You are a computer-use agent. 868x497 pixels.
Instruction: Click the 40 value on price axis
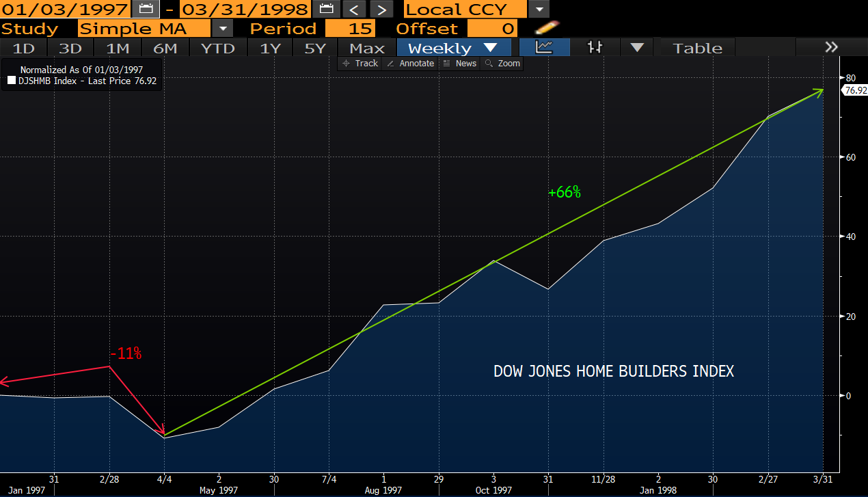(852, 237)
